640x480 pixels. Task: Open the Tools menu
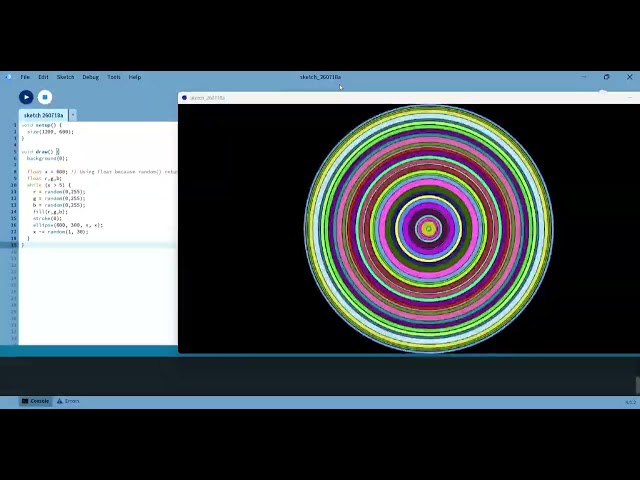pos(114,77)
